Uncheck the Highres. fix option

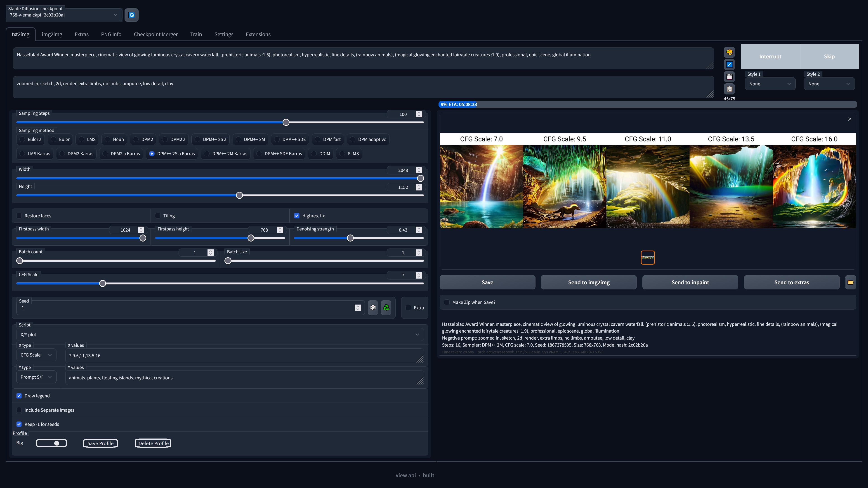click(x=297, y=216)
